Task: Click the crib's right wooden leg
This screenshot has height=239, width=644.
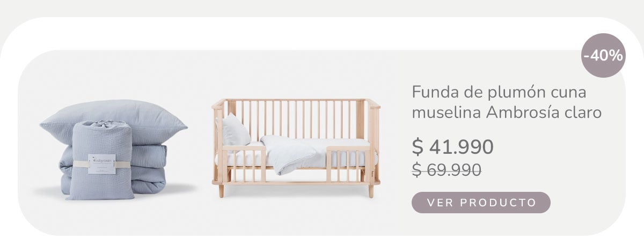Action: coord(370,191)
